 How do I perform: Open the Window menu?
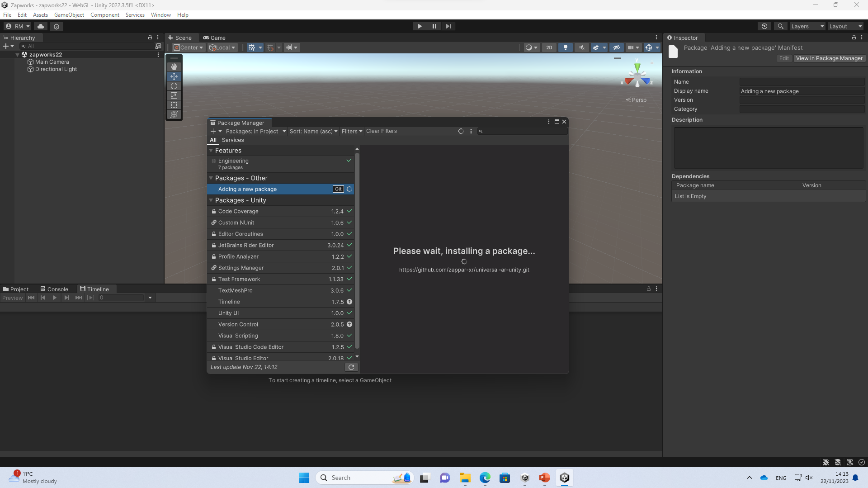[160, 15]
